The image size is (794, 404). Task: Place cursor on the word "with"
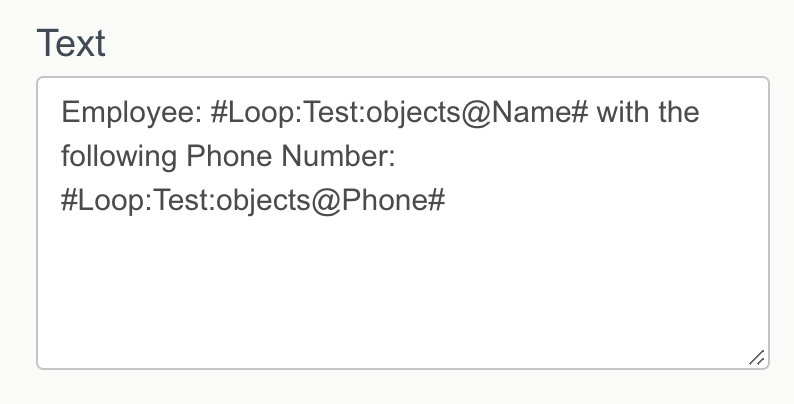pos(625,111)
